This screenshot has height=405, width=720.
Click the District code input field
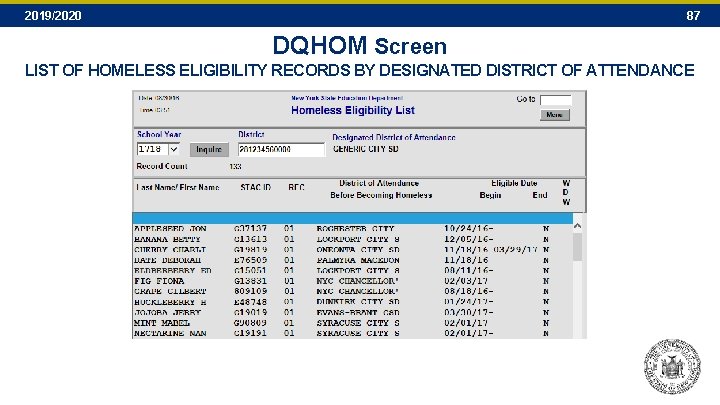pos(281,149)
